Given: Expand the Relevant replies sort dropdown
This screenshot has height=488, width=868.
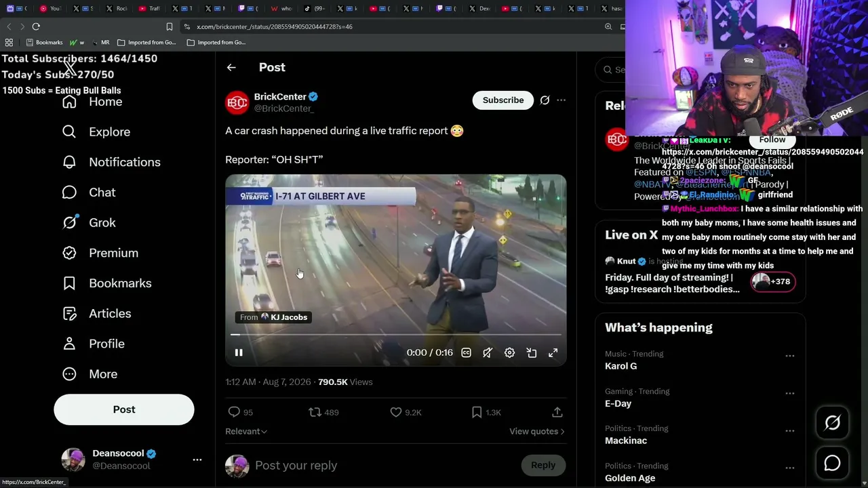Looking at the screenshot, I should tap(246, 431).
